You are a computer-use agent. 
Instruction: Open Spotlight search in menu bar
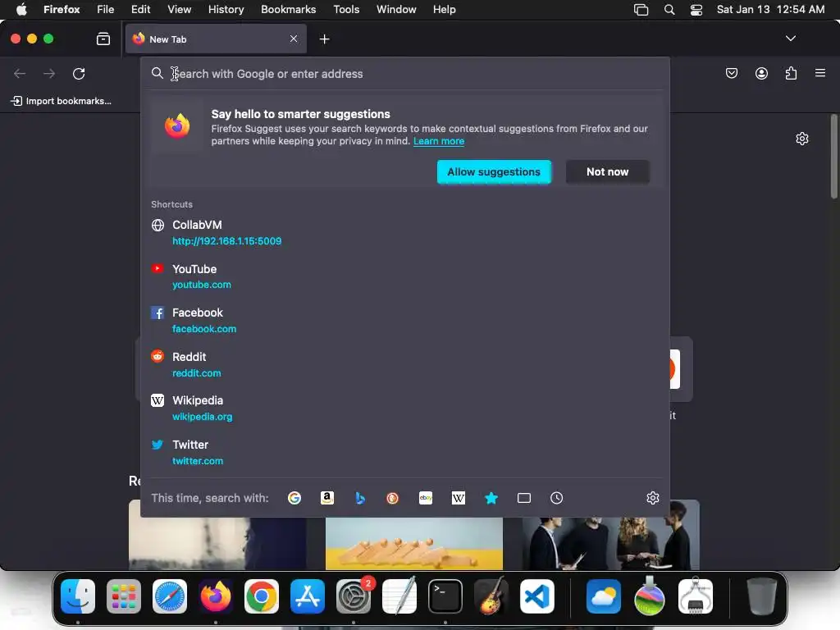pyautogui.click(x=669, y=10)
